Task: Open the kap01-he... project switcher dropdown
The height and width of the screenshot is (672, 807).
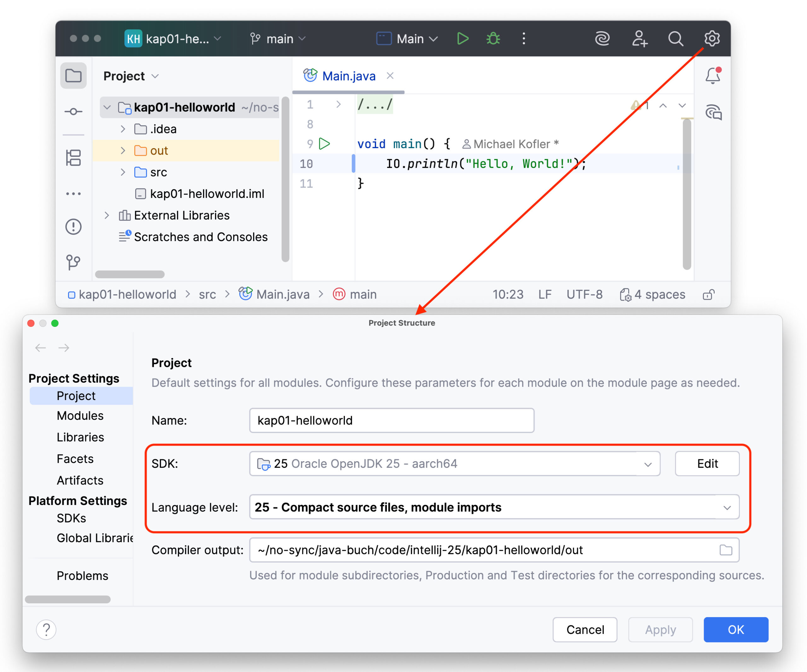Action: [173, 39]
